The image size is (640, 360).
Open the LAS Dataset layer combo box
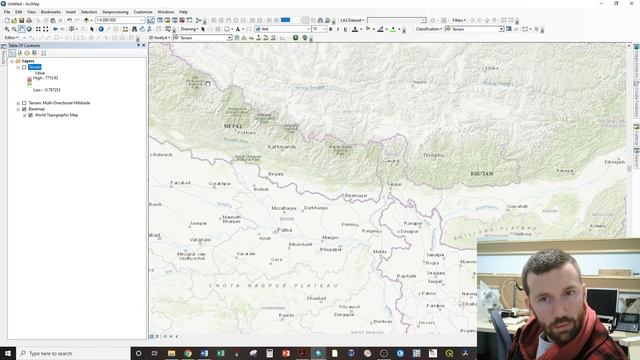tap(397, 20)
